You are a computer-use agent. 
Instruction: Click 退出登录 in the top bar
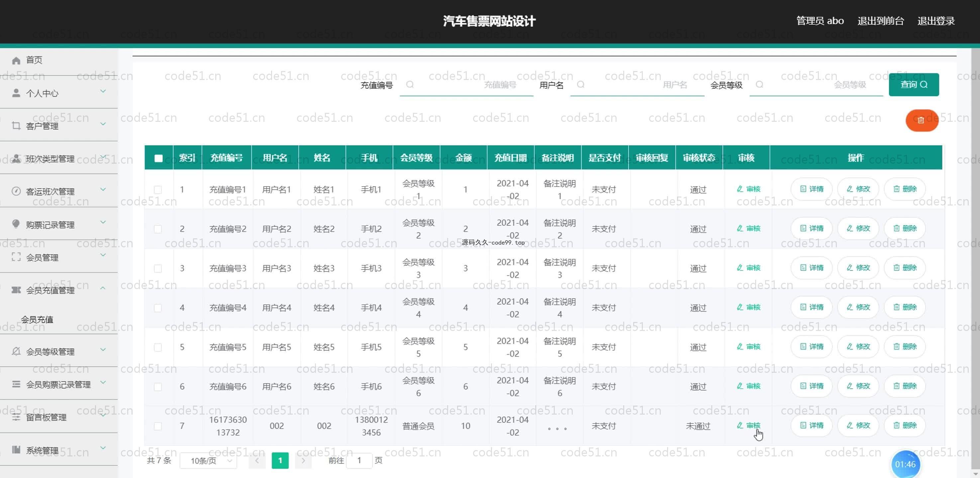click(935, 21)
